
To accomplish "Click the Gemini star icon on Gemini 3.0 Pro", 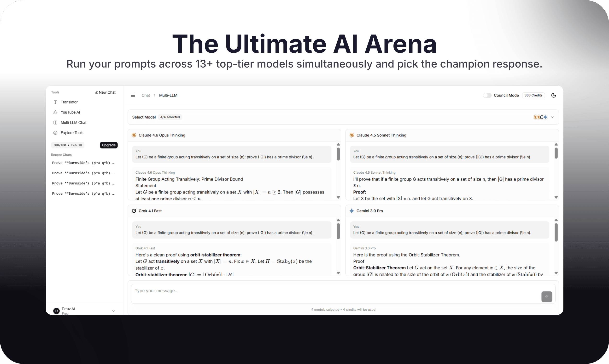I will pyautogui.click(x=351, y=211).
